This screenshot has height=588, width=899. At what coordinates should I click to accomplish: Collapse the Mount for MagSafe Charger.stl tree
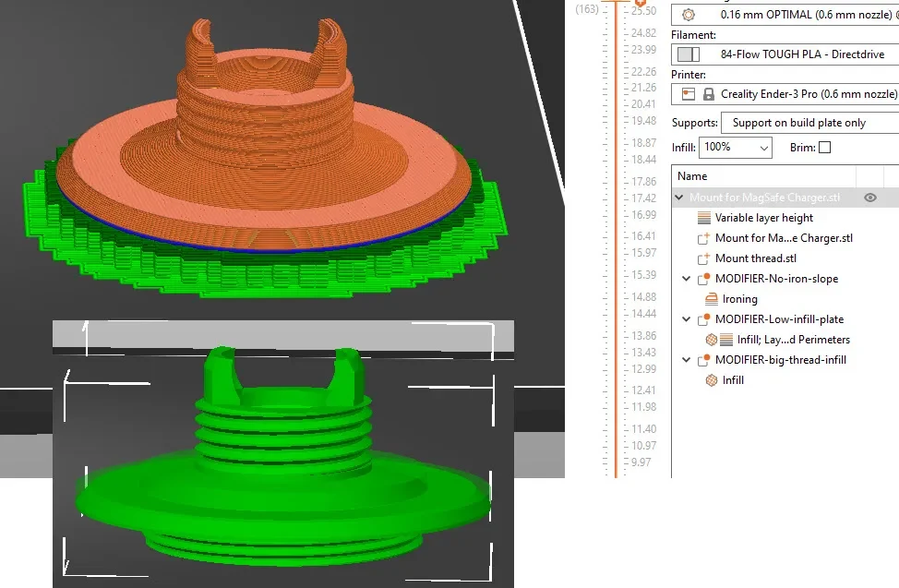(679, 198)
